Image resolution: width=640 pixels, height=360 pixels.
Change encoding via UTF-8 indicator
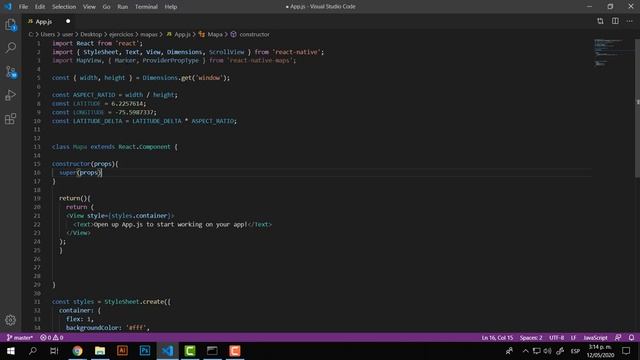(556, 338)
